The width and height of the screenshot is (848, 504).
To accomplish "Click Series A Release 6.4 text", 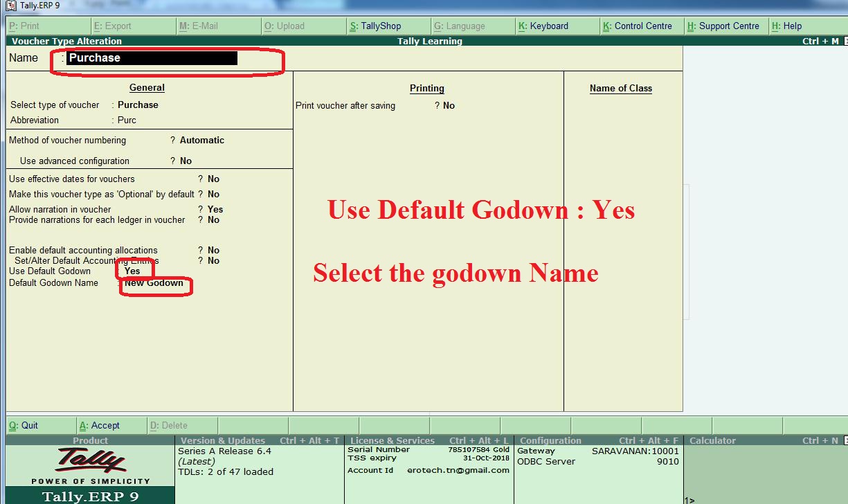I will (x=224, y=451).
